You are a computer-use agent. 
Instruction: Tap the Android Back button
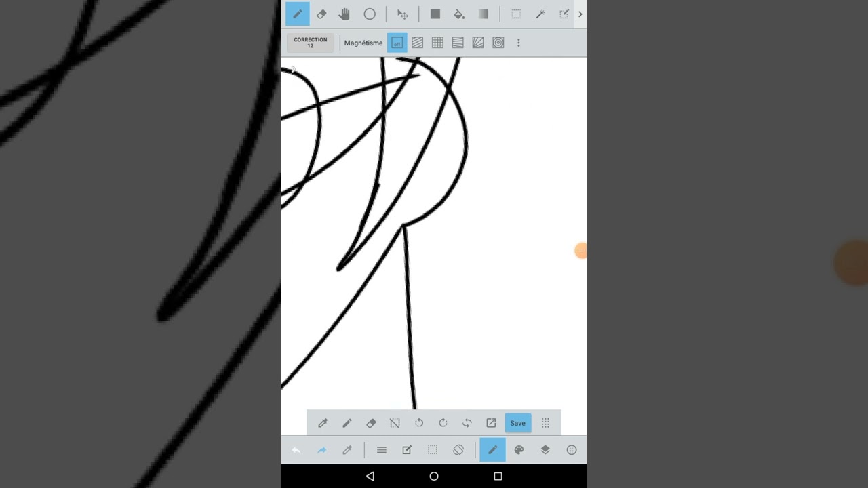[x=370, y=476]
